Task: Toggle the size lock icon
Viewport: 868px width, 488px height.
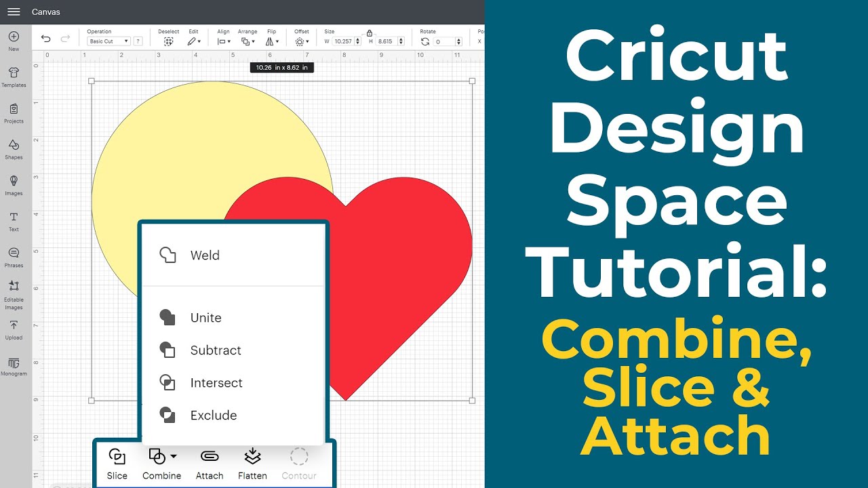Action: click(x=369, y=33)
